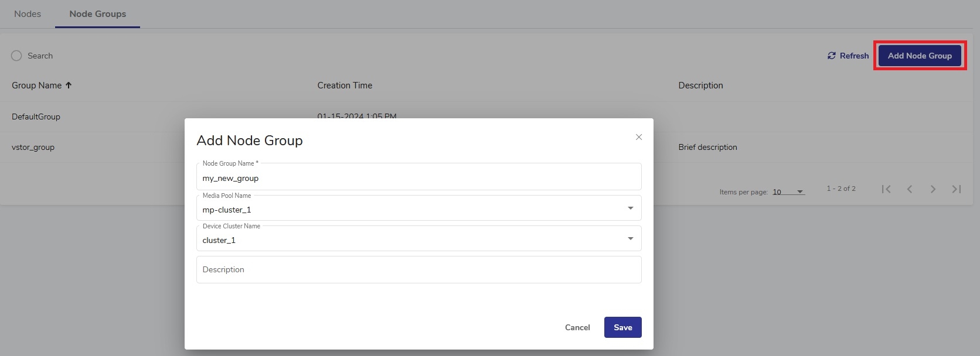Viewport: 980px width, 356px height.
Task: Click the Refresh icon
Action: click(831, 56)
